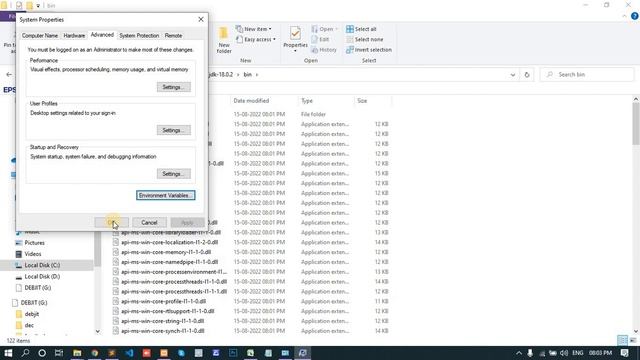Sort by Date modified column
The image size is (640, 360).
(x=251, y=100)
